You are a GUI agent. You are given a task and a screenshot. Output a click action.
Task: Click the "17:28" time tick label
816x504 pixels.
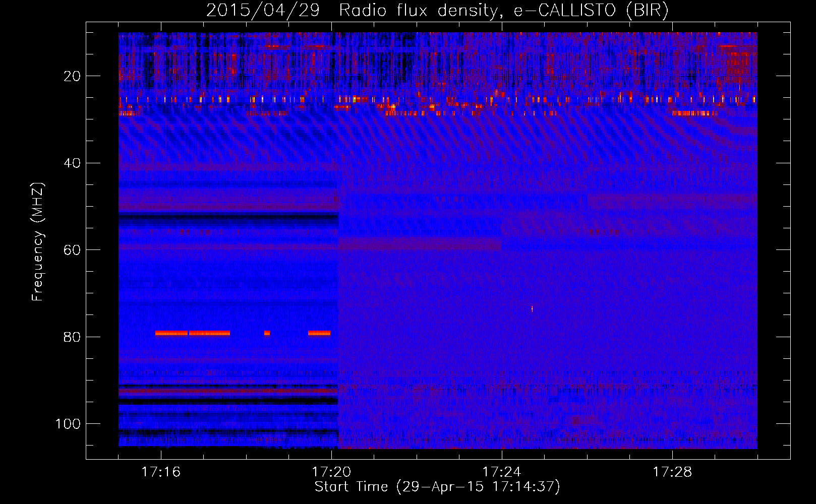tap(672, 472)
